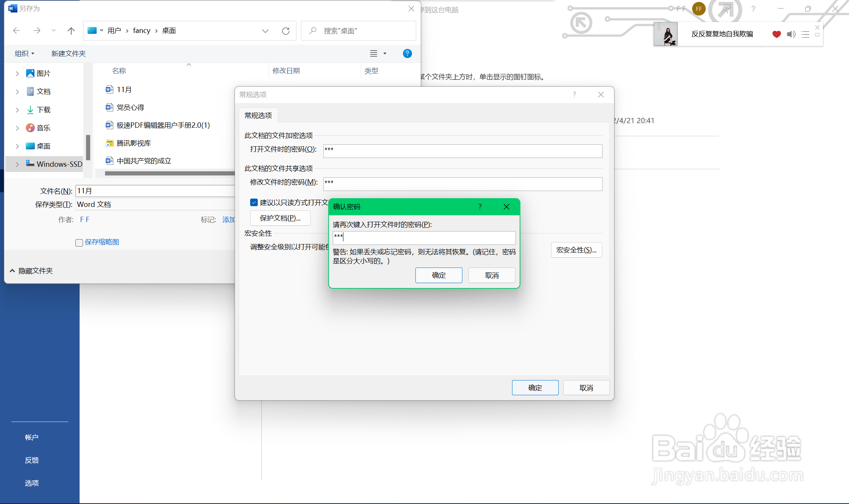Sort by 类型 column header
Viewport: 849px width, 504px height.
tap(371, 70)
